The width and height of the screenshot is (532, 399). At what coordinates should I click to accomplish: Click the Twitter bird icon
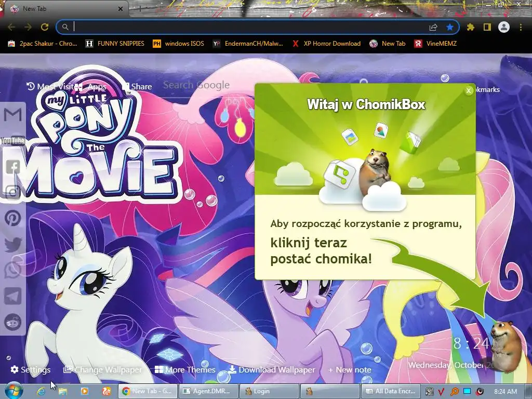pyautogui.click(x=12, y=244)
